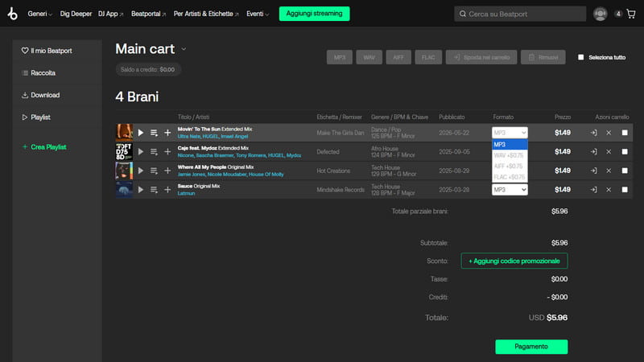This screenshot has width=644, height=362.
Task: Click the Sposta nel carrello button
Action: [481, 57]
